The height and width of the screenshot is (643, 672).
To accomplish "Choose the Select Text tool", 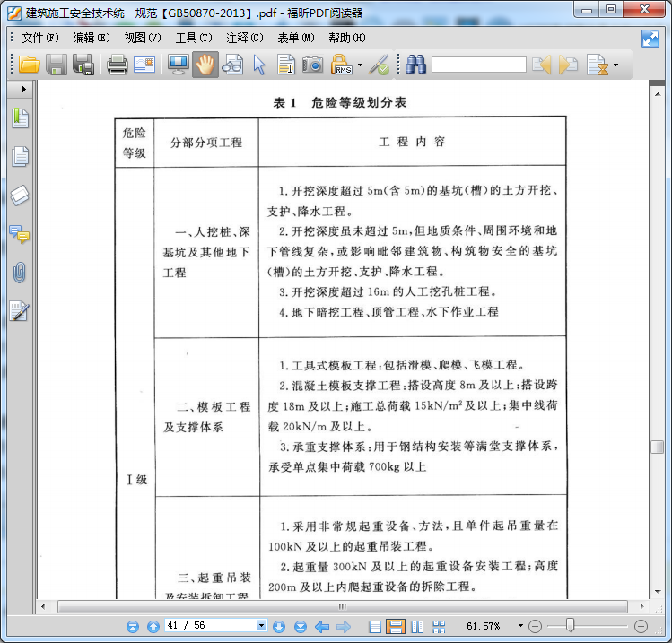I will pos(286,65).
